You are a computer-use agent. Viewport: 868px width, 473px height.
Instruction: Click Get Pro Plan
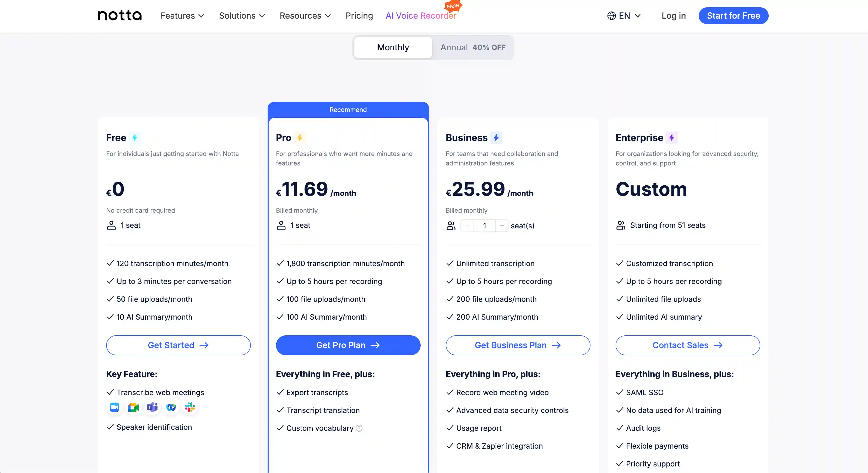348,345
